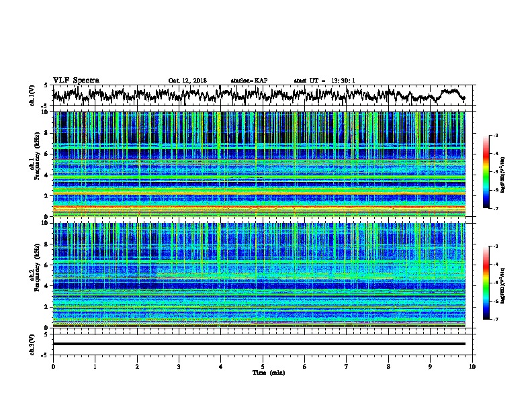Click the flat ch.3 signal line
The height and width of the screenshot is (411, 532).
point(259,344)
